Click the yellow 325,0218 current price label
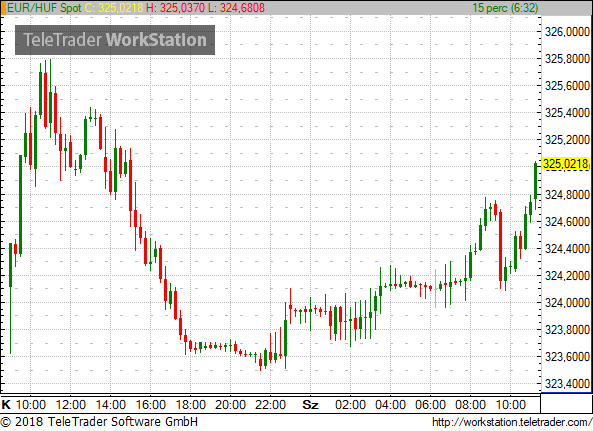This screenshot has width=593, height=431. (566, 164)
